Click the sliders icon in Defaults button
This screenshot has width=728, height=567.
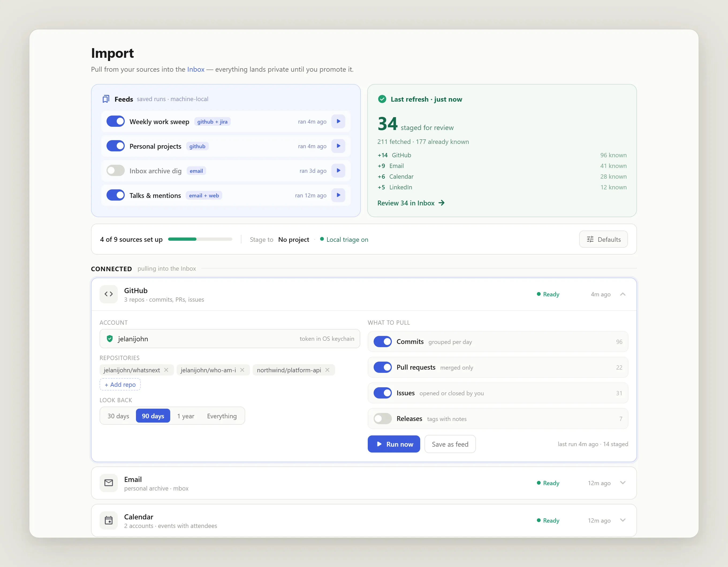590,239
